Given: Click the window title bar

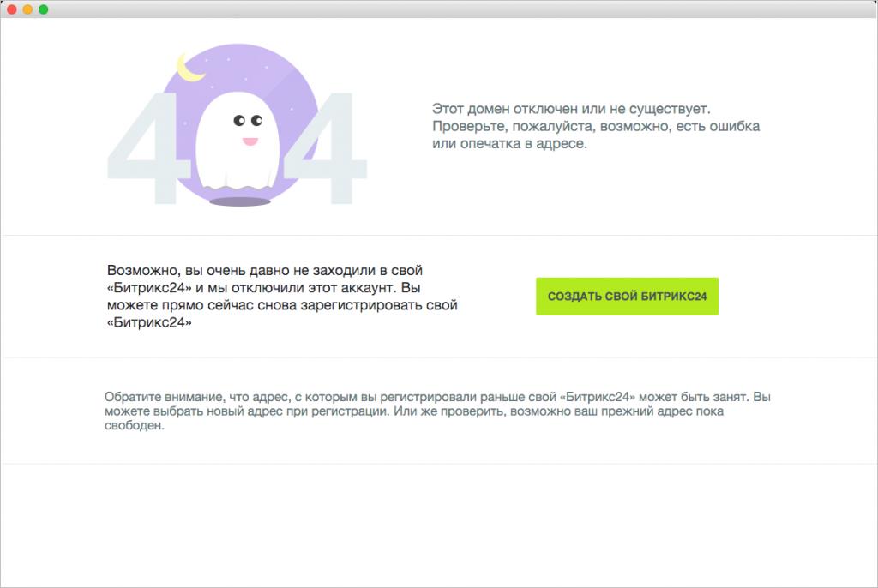Looking at the screenshot, I should [x=439, y=9].
